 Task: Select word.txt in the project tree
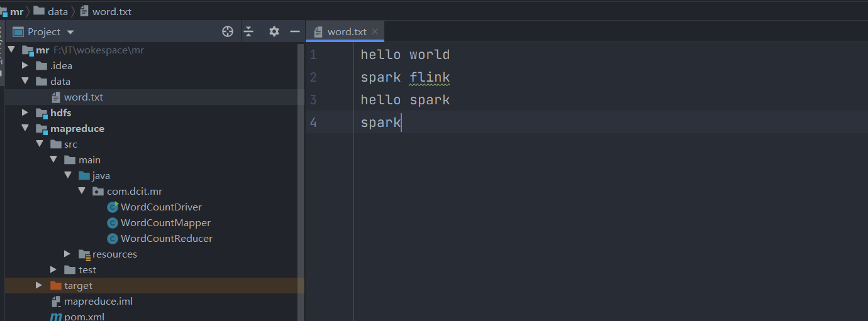coord(84,97)
